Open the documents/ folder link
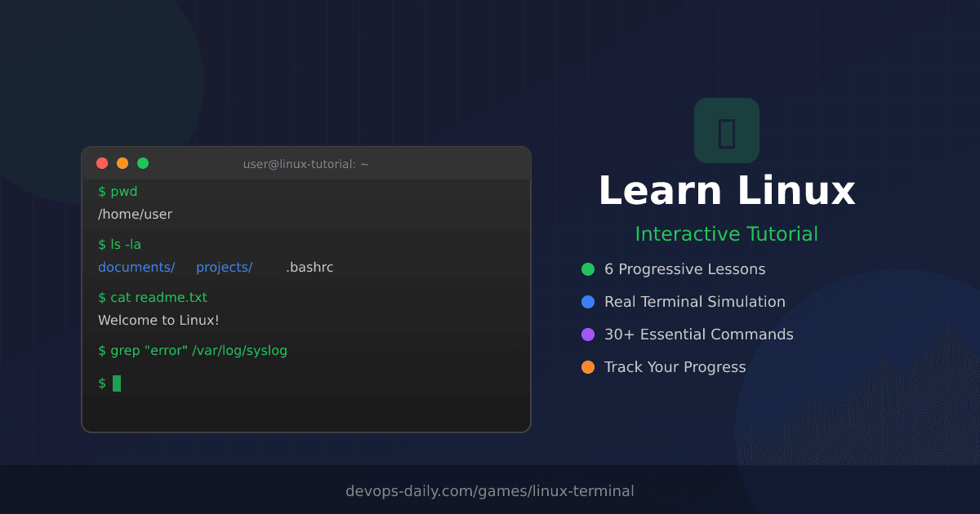980x514 pixels. tap(136, 267)
